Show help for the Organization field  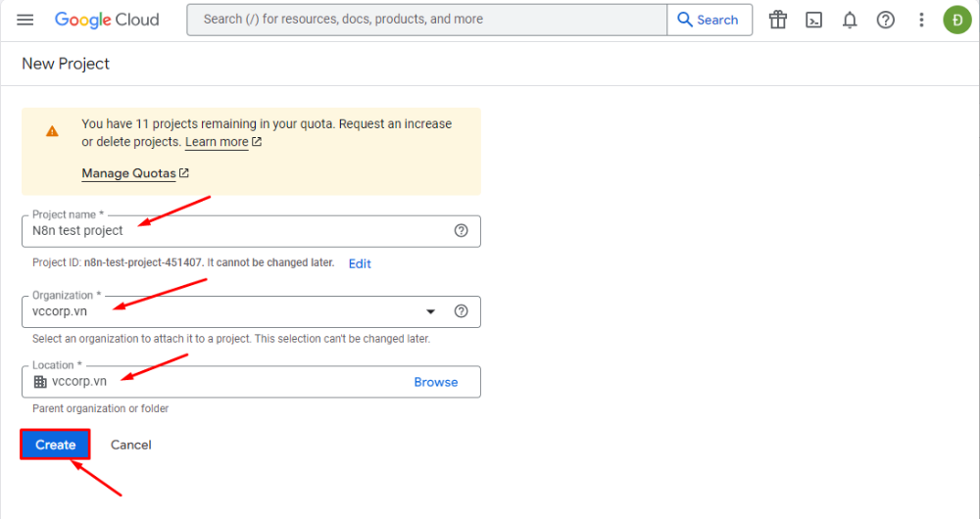(x=462, y=311)
